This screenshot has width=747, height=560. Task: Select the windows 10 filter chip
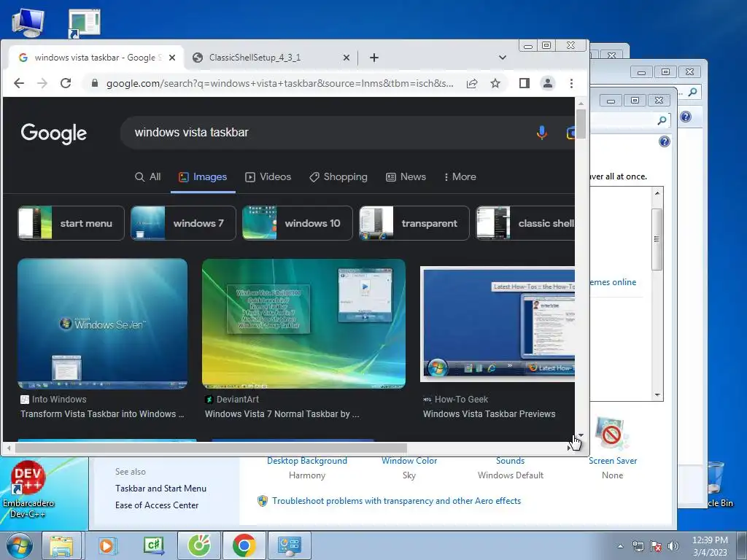(298, 223)
